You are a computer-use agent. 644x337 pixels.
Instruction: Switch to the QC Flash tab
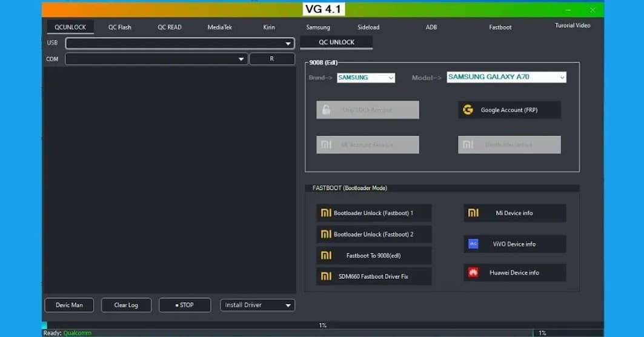119,27
